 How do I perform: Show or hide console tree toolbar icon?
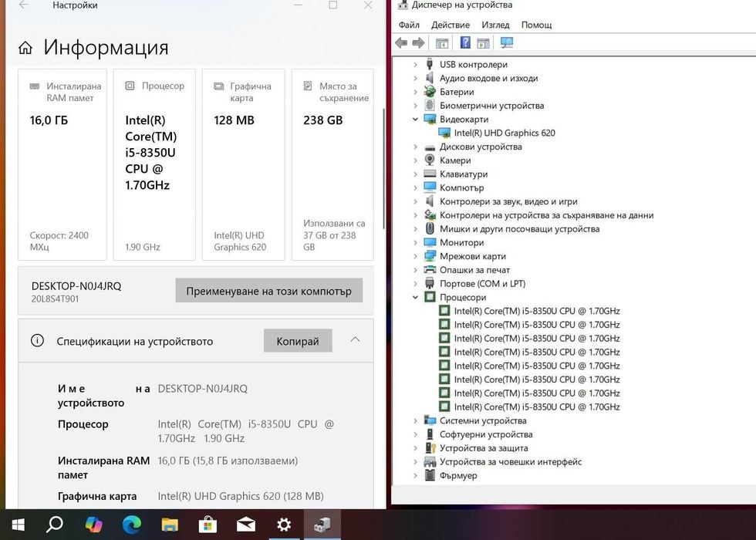(441, 43)
